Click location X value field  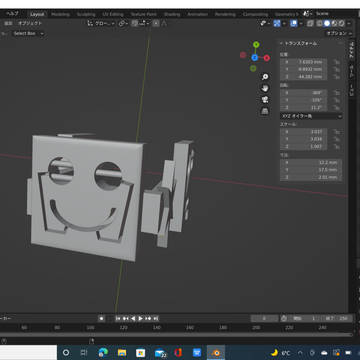point(304,62)
